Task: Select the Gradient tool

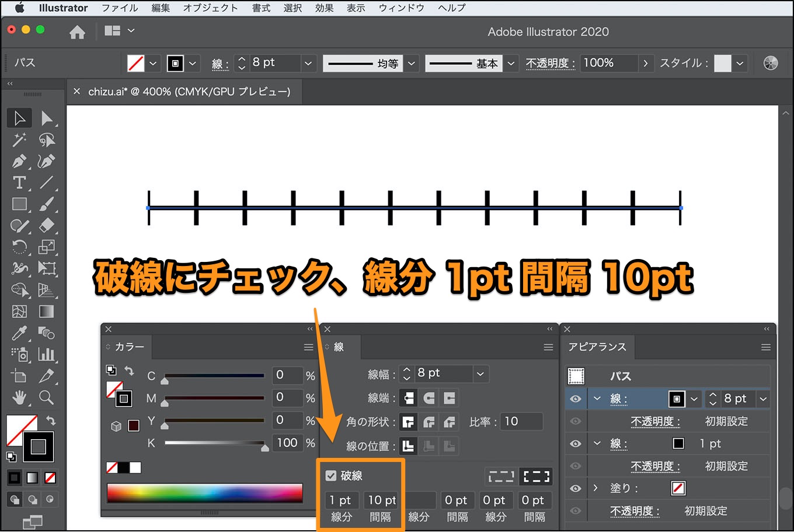Action: [x=47, y=311]
